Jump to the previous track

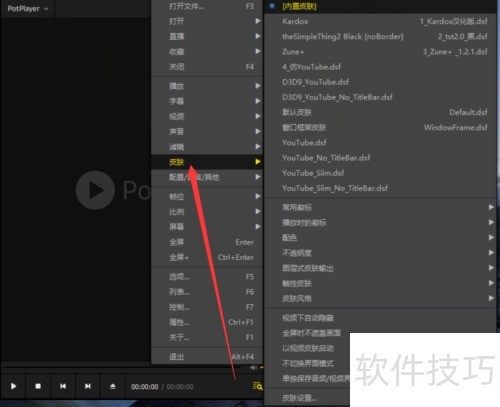tap(63, 386)
